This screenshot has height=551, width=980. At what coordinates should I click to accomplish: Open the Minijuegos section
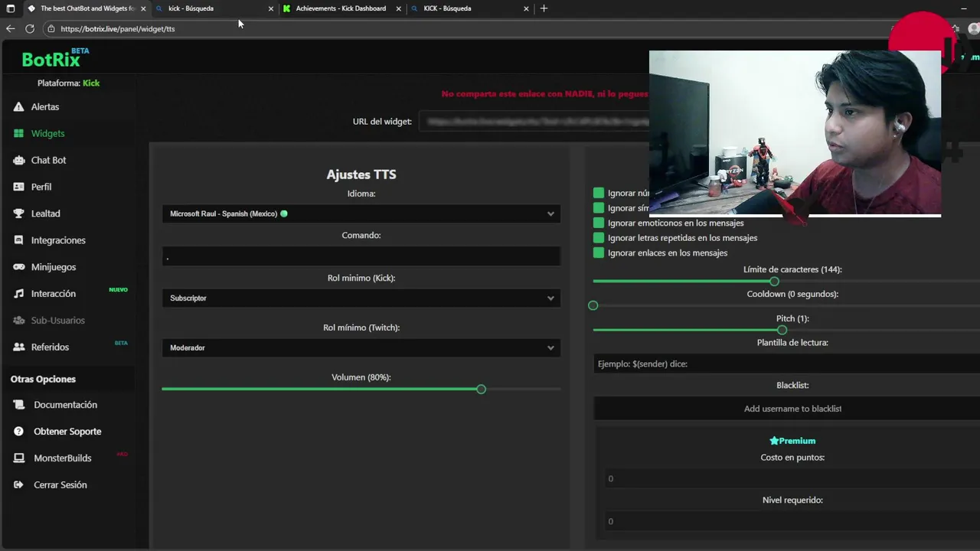[x=54, y=267]
